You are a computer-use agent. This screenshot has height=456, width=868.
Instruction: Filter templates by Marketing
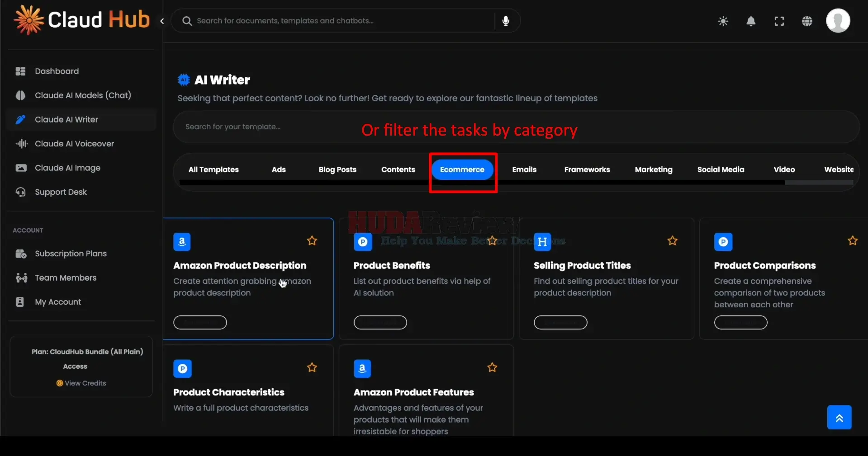coord(654,169)
